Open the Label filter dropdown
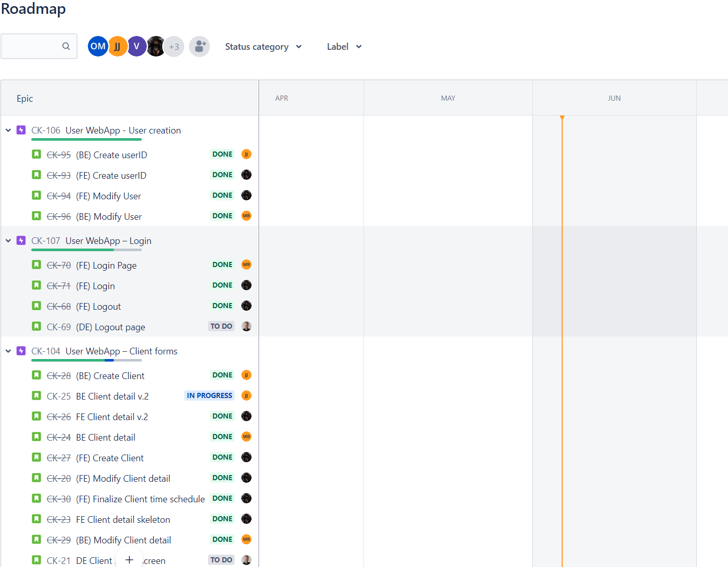 pos(344,47)
